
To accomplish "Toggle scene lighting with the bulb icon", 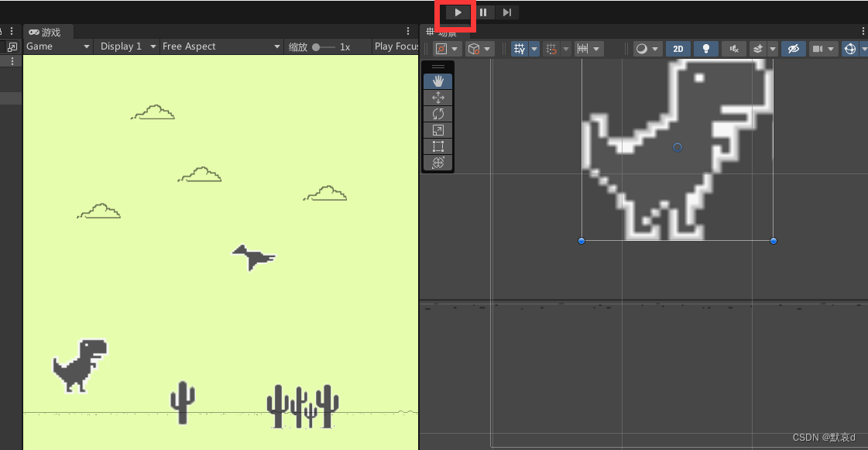I will (x=706, y=49).
